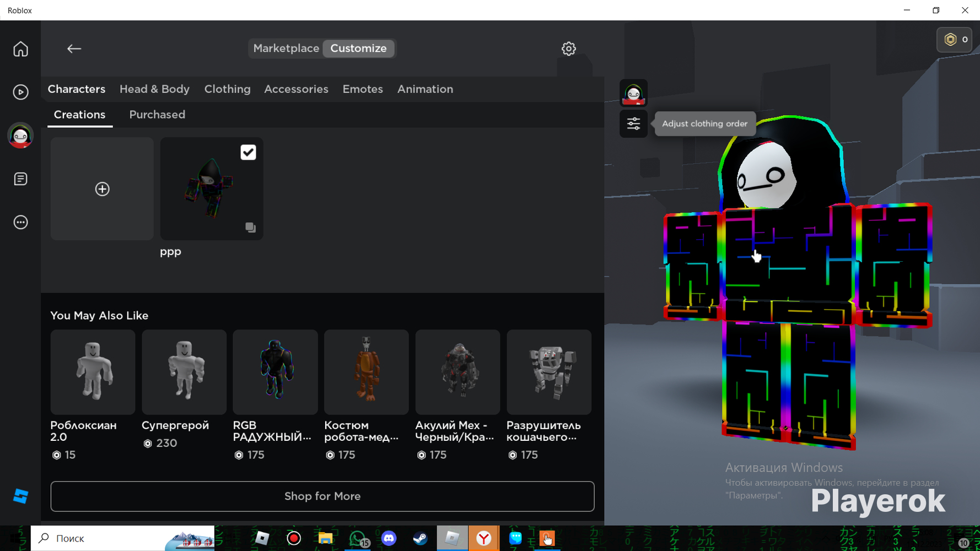Open the Robux balance indicator
This screenshot has width=980, height=551.
tap(955, 40)
